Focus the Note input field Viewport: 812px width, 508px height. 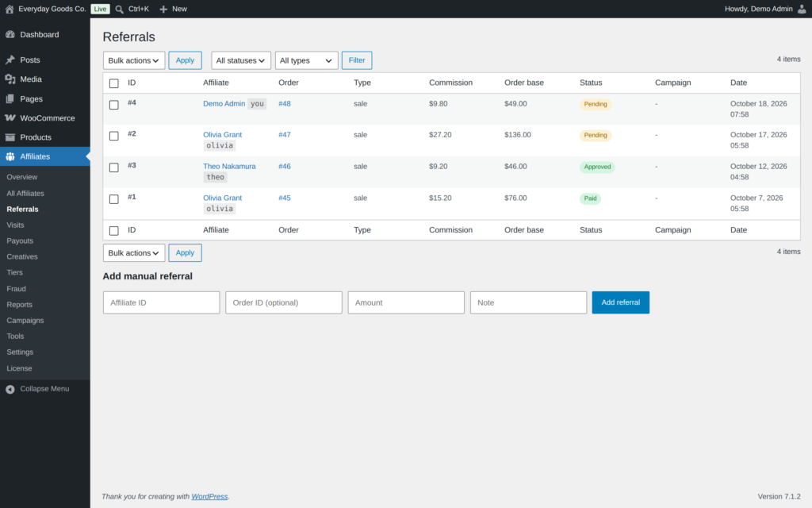[528, 302]
